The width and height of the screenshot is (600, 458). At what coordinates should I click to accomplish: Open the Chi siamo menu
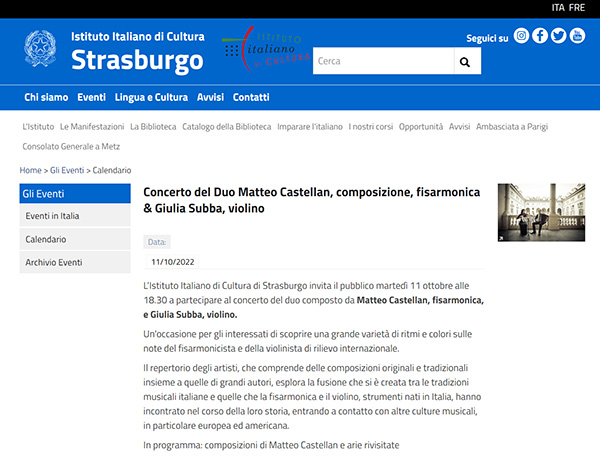coord(46,97)
